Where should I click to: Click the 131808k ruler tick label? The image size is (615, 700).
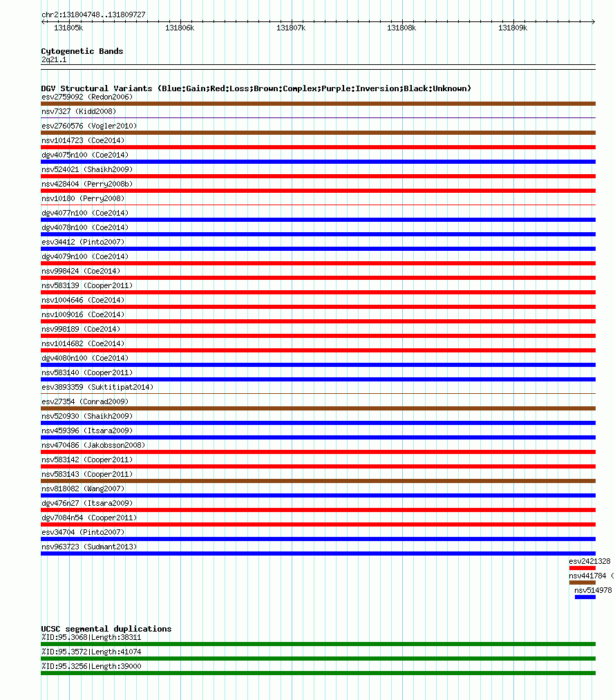click(x=401, y=28)
